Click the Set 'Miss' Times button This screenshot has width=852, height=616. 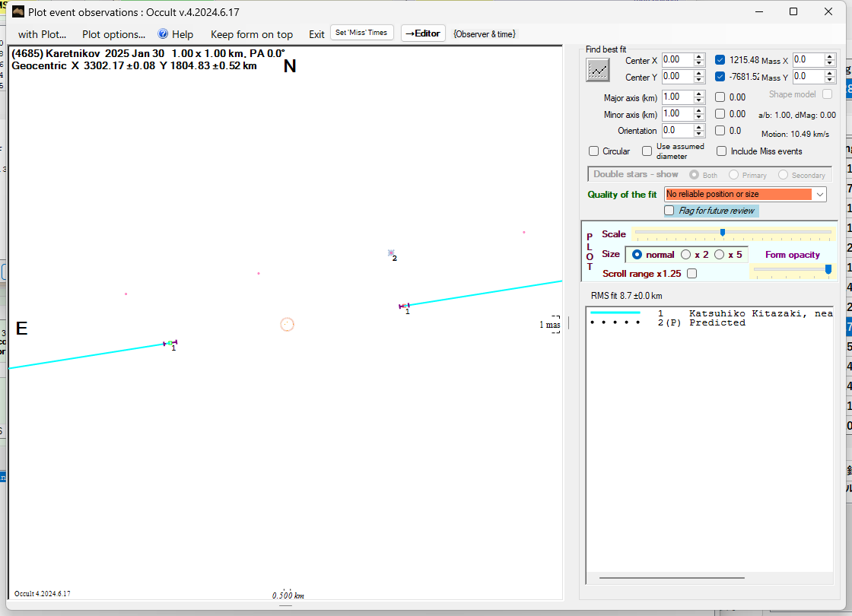click(x=362, y=33)
